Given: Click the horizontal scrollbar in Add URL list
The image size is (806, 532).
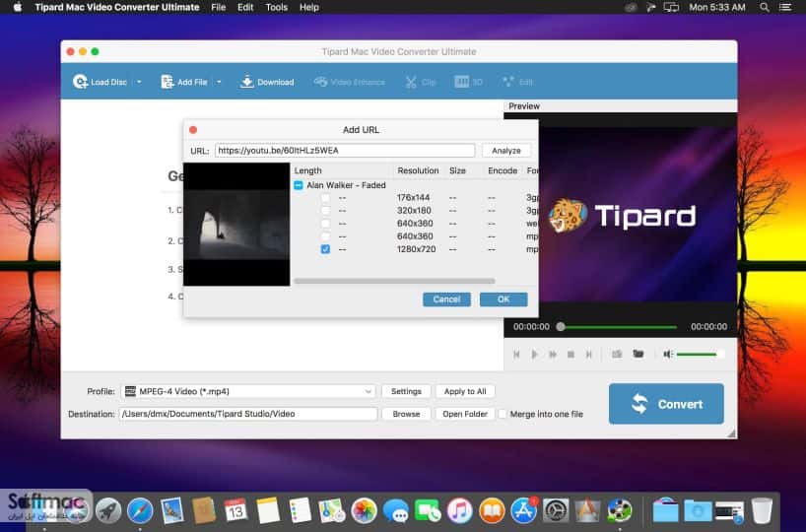Looking at the screenshot, I should 394,281.
